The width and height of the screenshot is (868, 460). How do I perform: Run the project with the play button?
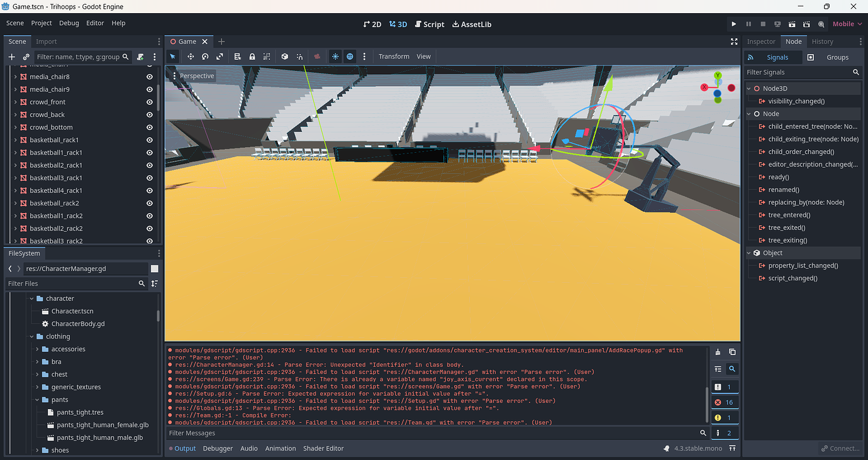tap(733, 24)
